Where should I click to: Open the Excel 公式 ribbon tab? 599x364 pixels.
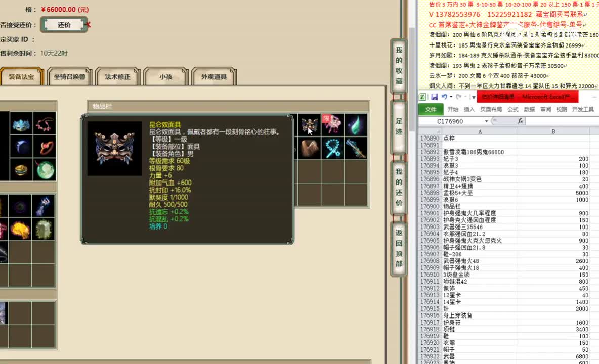512,110
